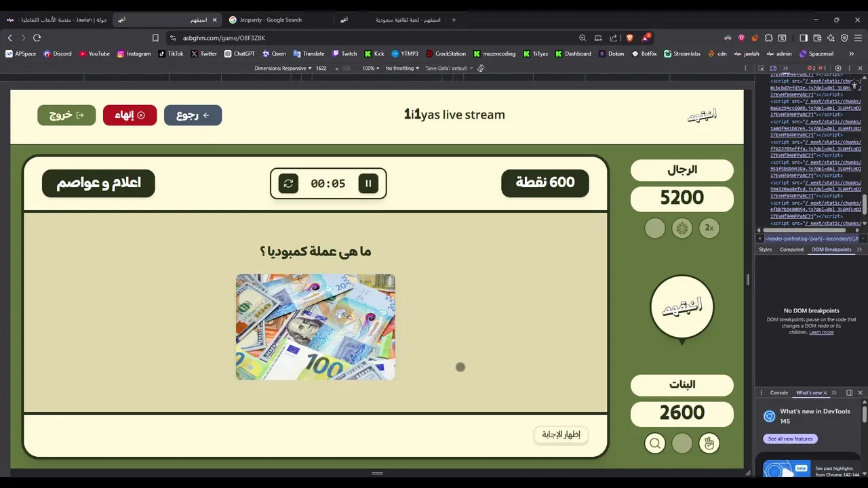The width and height of the screenshot is (868, 488).
Task: Expand more DevTools panels chevron
Action: coord(786,68)
